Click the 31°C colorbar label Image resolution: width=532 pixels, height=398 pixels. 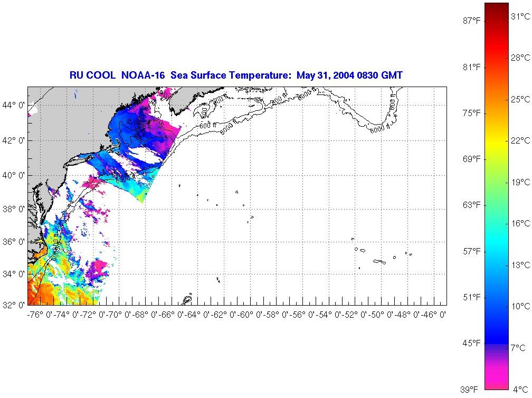click(521, 16)
